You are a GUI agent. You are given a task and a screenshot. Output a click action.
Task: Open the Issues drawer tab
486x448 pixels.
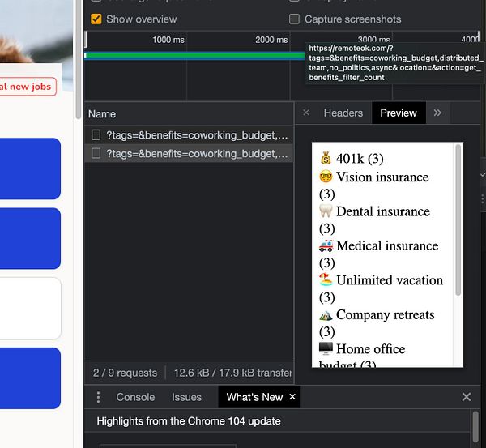[186, 397]
